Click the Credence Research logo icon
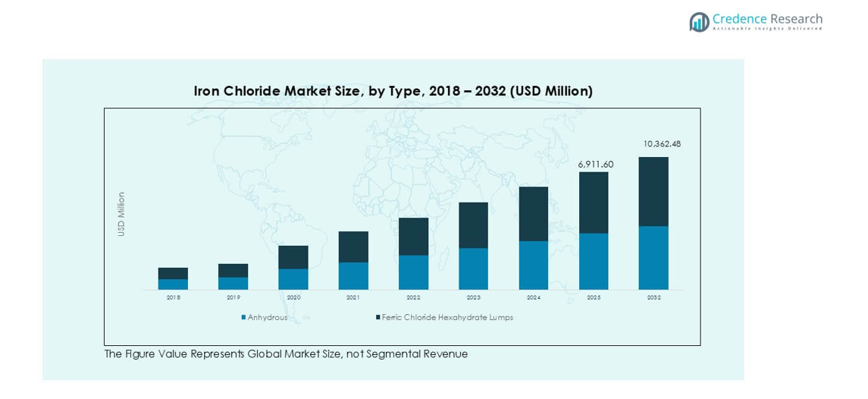 699,21
